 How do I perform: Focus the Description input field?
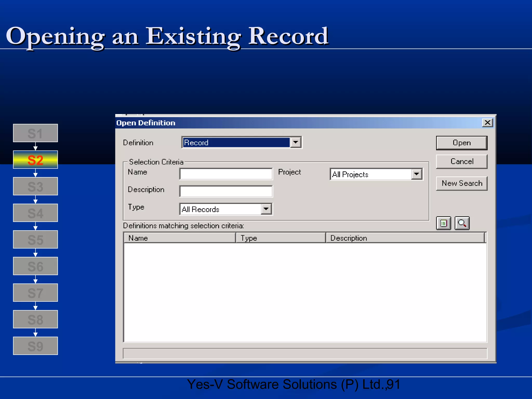226,191
